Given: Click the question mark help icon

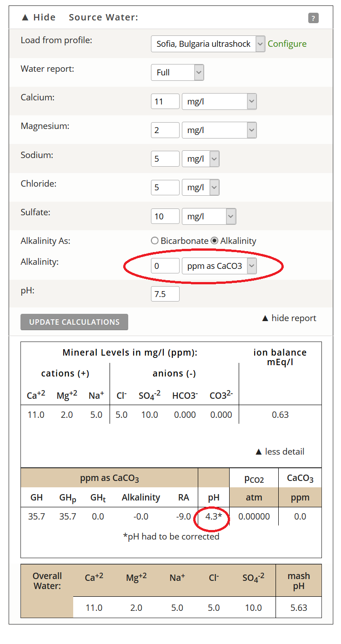Looking at the screenshot, I should (x=313, y=18).
